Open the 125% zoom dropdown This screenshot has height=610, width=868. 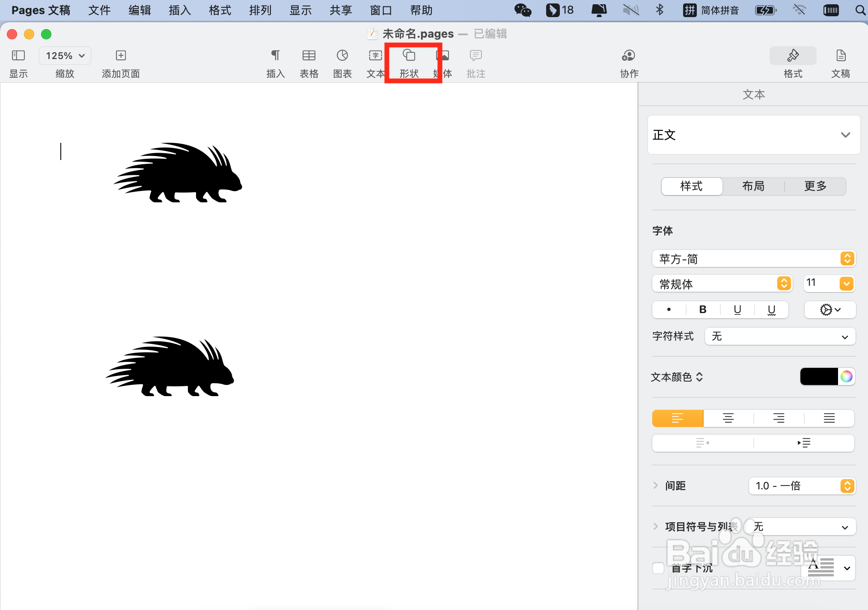[x=65, y=56]
